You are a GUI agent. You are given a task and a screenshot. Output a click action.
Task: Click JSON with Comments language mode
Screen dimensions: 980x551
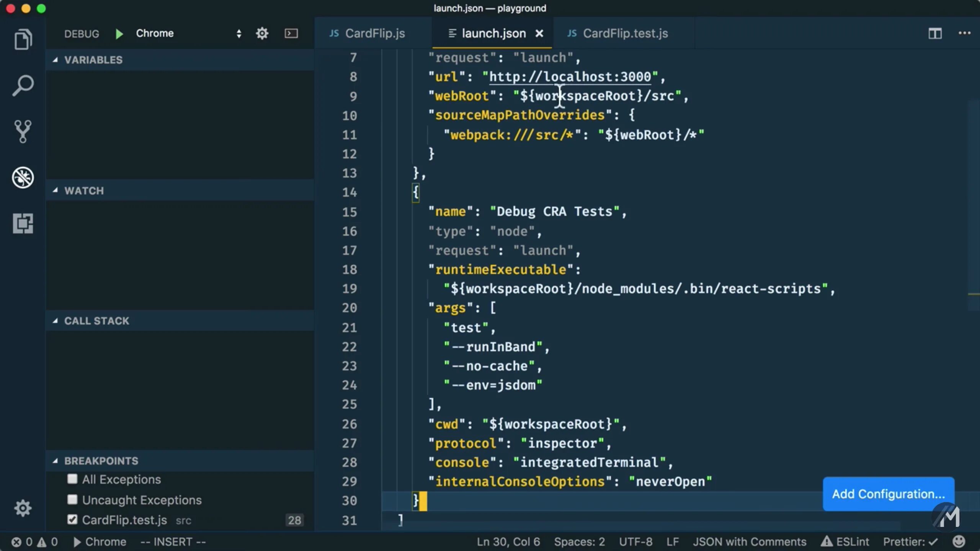pyautogui.click(x=749, y=541)
